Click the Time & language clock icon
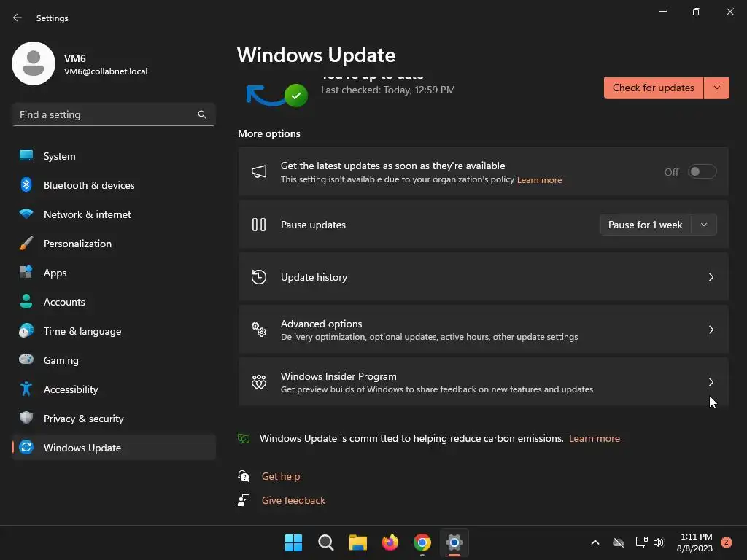 pyautogui.click(x=26, y=330)
